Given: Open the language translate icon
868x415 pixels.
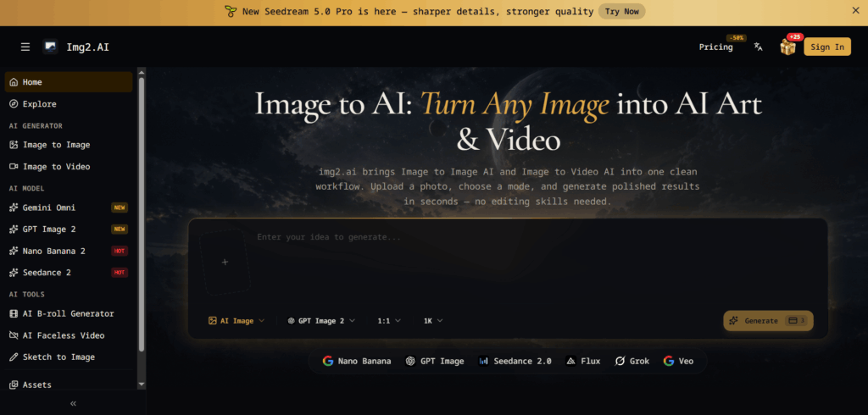Looking at the screenshot, I should [x=759, y=47].
